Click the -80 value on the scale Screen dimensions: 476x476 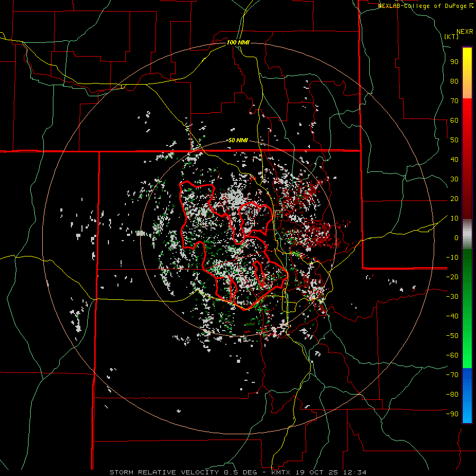(x=452, y=395)
